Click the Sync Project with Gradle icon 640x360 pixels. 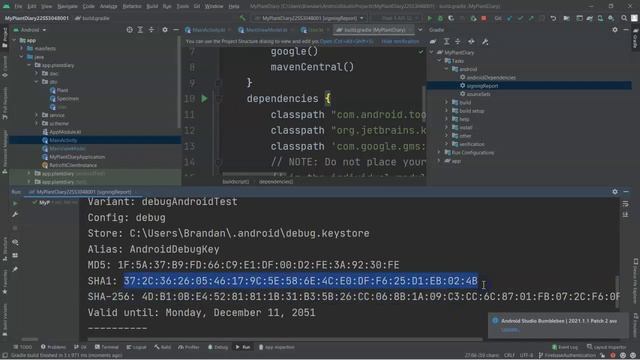point(590,18)
